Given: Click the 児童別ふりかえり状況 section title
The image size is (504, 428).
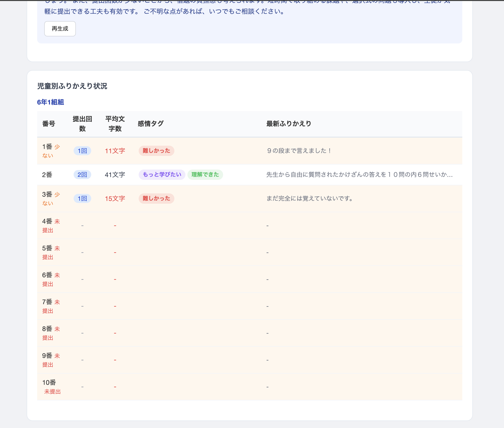Looking at the screenshot, I should [x=72, y=86].
